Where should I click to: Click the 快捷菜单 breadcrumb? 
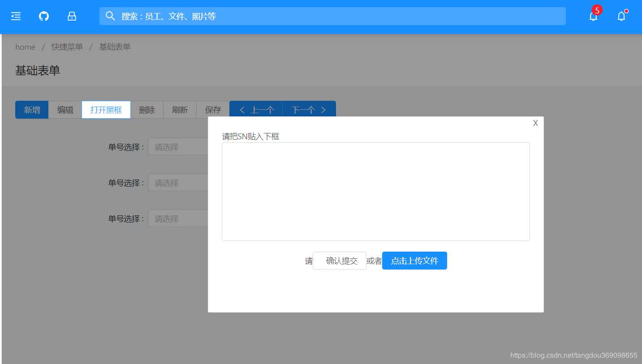(67, 47)
